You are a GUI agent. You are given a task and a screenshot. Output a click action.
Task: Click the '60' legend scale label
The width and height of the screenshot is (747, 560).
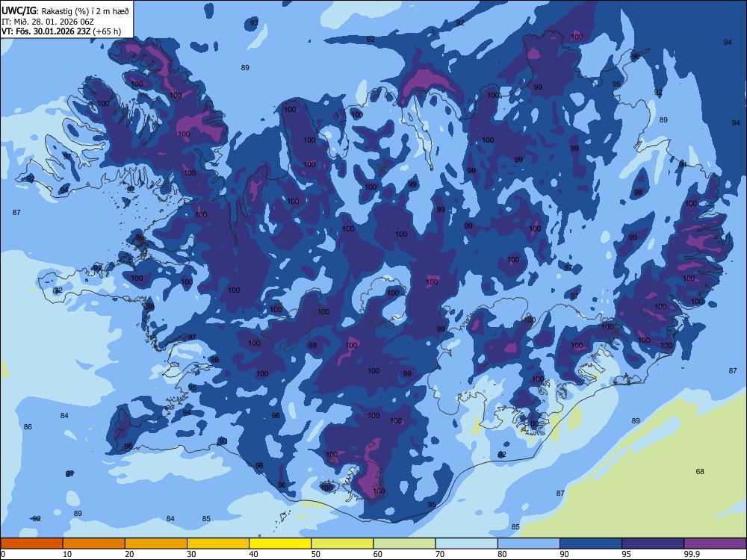click(x=378, y=554)
